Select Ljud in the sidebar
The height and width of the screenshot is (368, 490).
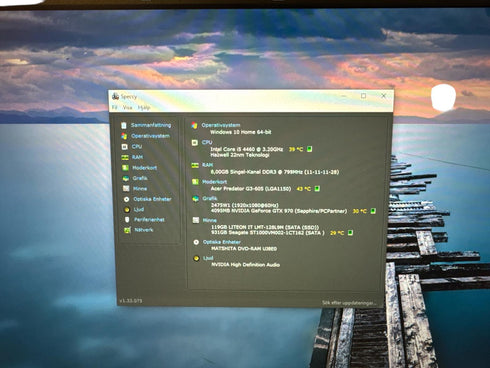click(x=139, y=209)
